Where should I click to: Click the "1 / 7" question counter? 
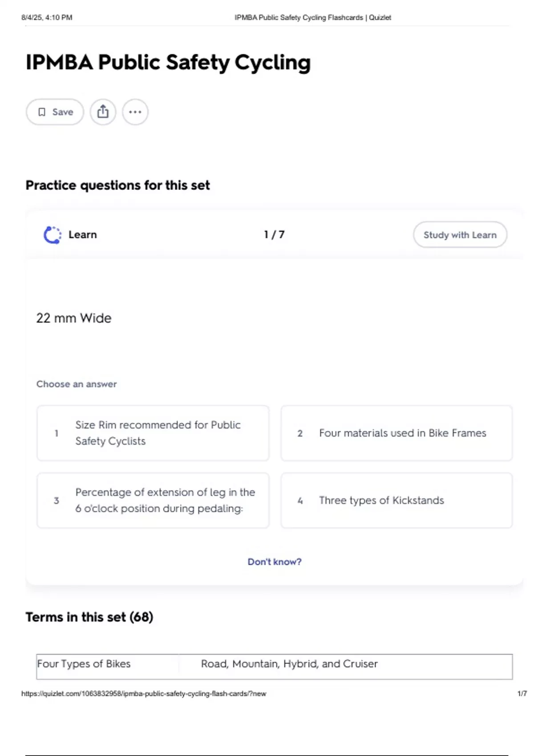274,235
